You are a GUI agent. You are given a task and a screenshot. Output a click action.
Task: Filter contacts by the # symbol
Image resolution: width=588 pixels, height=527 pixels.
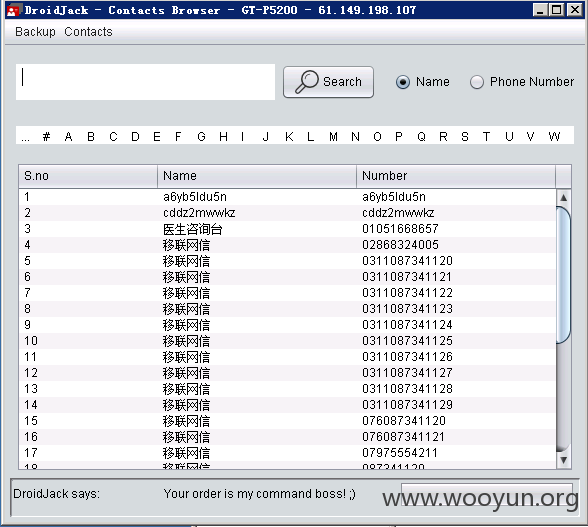46,137
